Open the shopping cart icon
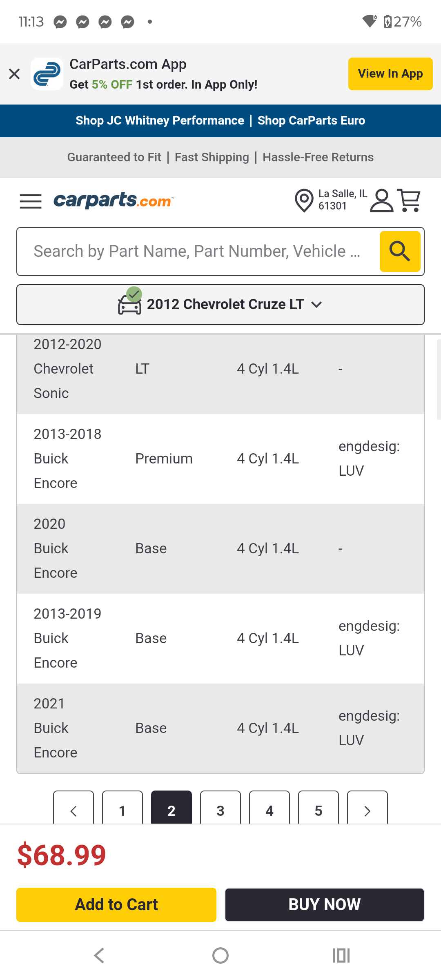 tap(409, 200)
